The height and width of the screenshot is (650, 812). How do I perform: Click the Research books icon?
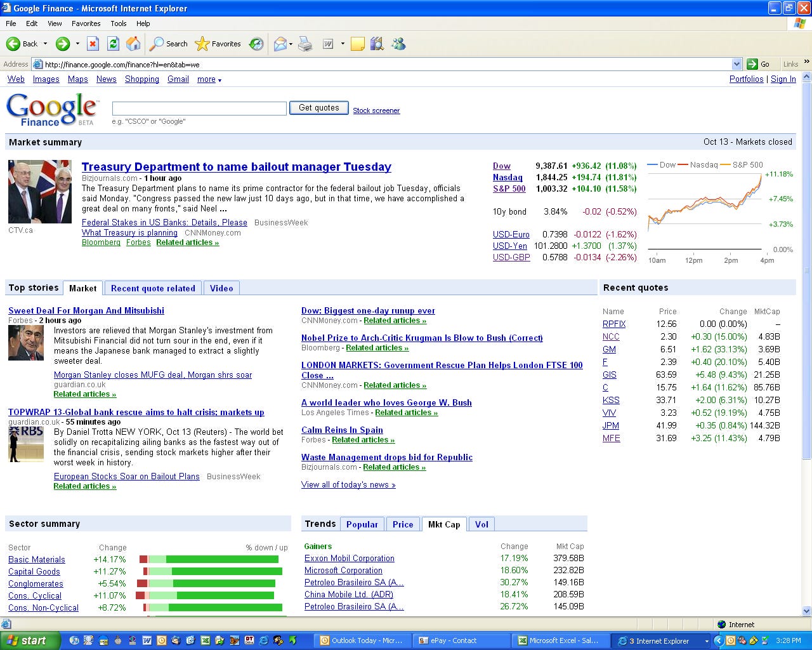pyautogui.click(x=377, y=44)
